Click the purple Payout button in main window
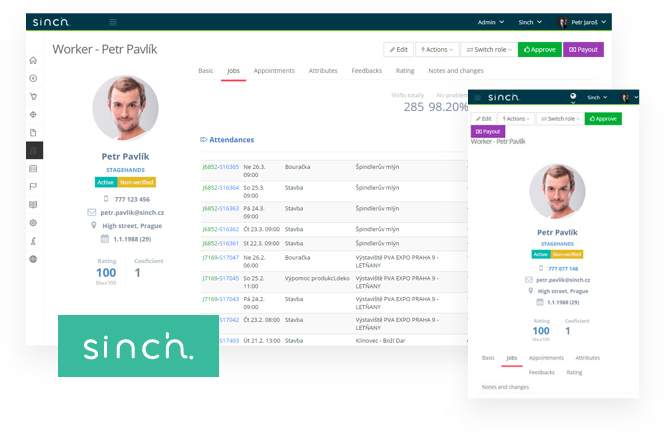 tap(583, 49)
